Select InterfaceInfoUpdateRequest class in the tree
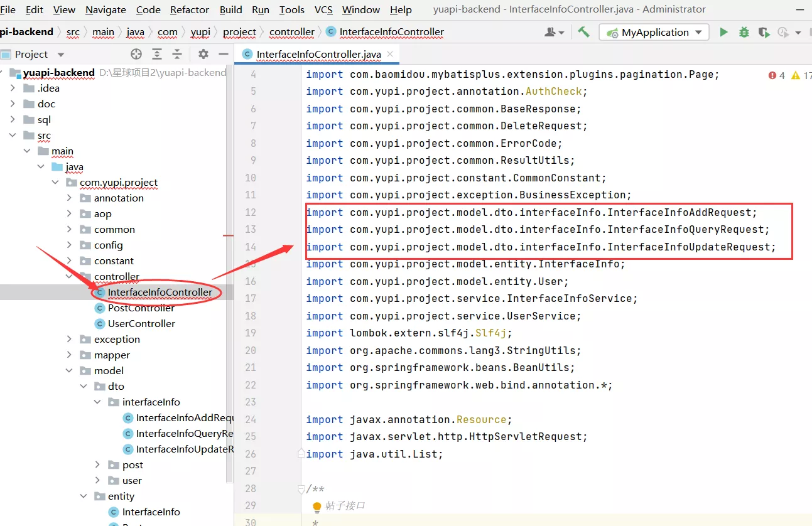812x526 pixels. 178,449
